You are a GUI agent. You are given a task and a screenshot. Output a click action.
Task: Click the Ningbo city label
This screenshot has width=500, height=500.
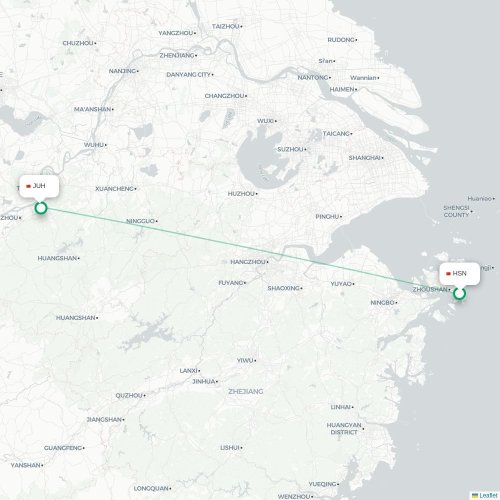coord(382,303)
